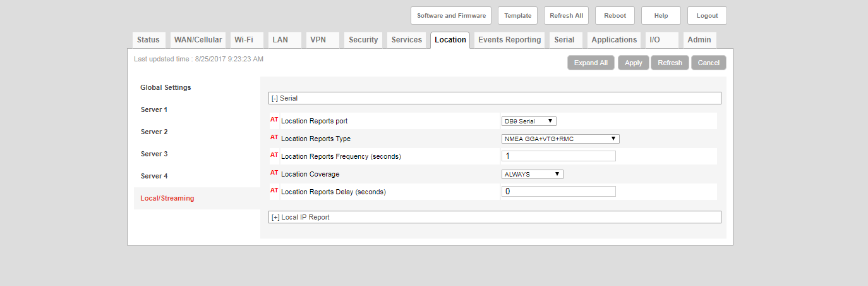Open the Services tab
This screenshot has height=286, width=868.
[x=406, y=40]
